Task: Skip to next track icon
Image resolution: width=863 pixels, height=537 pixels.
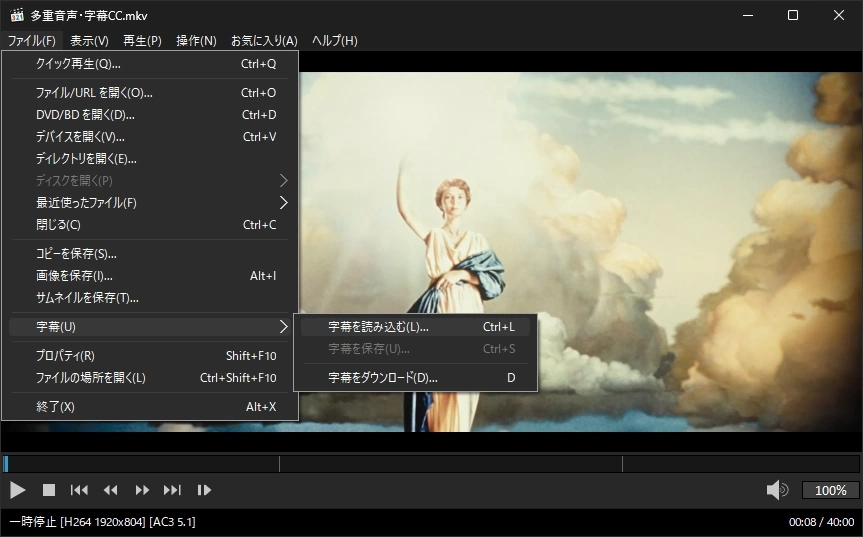Action: [172, 490]
